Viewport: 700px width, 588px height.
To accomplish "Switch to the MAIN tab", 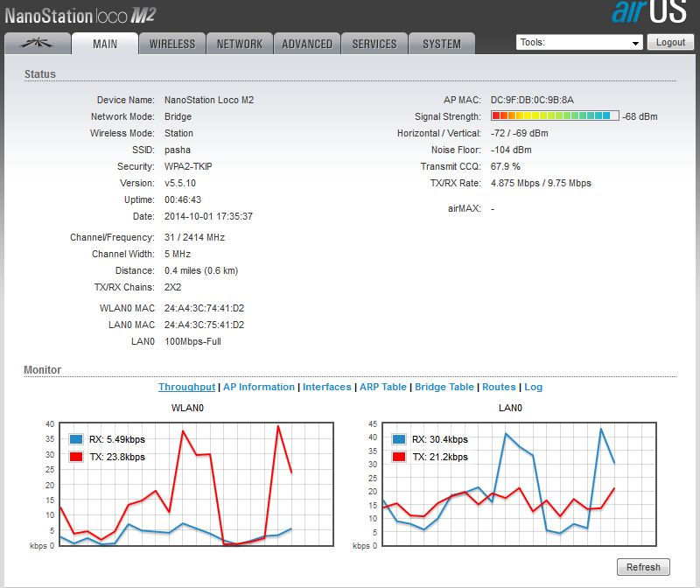I will click(x=105, y=44).
